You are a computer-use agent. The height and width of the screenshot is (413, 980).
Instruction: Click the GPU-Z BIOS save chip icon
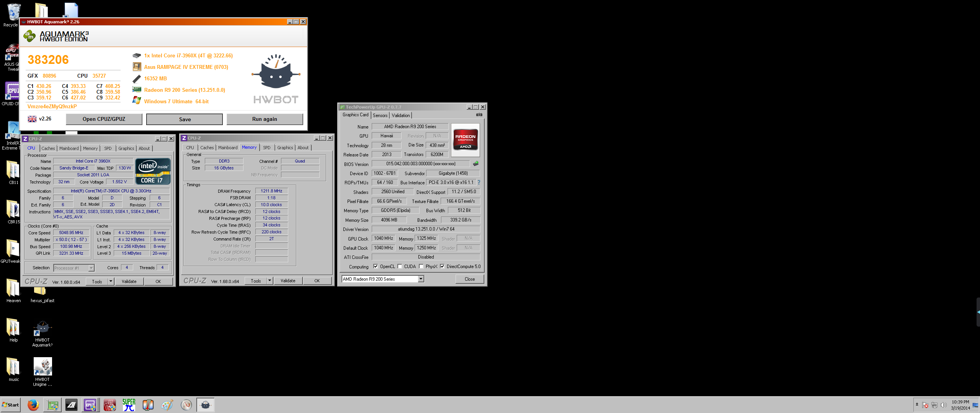point(476,164)
